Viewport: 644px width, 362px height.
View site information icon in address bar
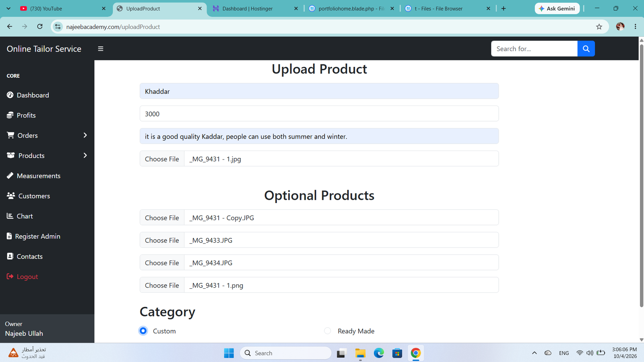(58, 27)
